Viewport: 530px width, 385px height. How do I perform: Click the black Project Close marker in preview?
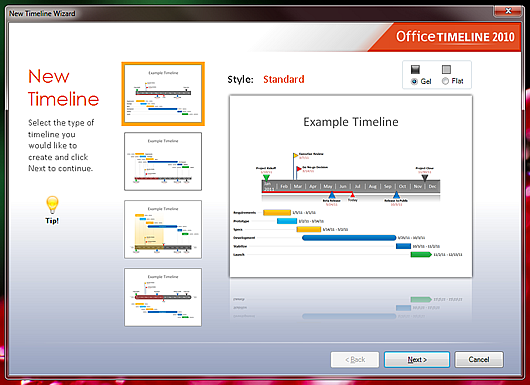(425, 177)
